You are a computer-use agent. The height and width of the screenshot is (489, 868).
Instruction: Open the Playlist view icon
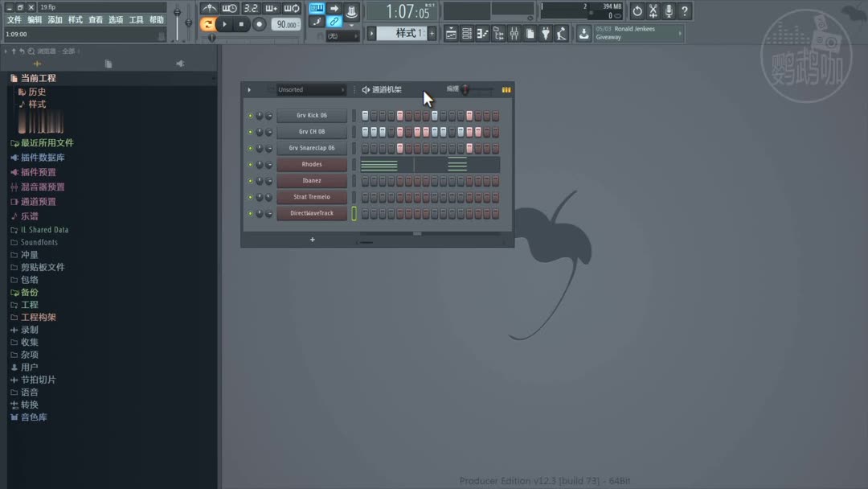point(451,33)
